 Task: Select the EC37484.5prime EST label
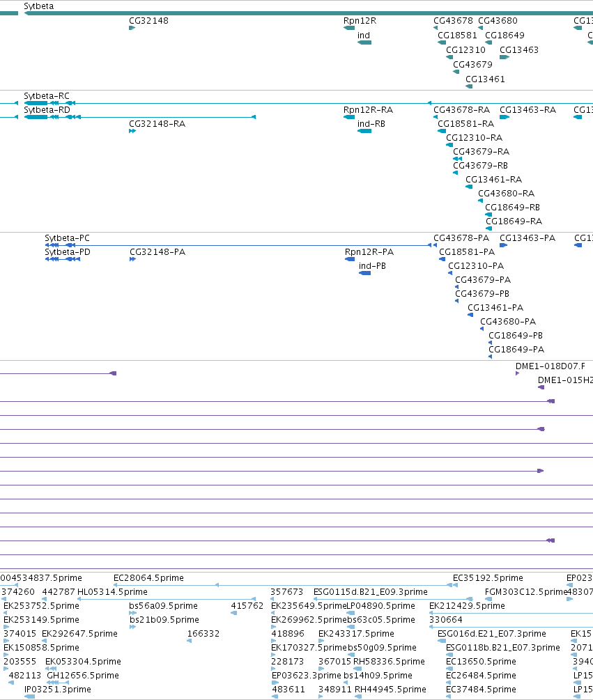pyautogui.click(x=482, y=690)
